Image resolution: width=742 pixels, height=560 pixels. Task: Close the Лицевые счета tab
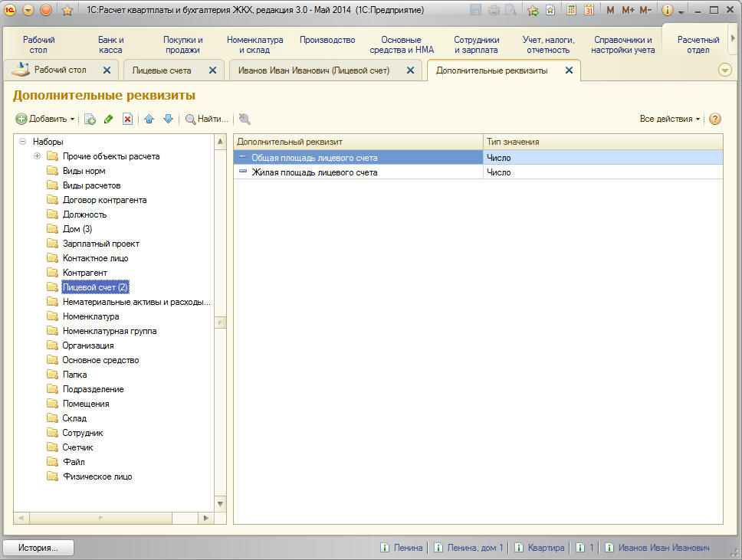pos(212,70)
